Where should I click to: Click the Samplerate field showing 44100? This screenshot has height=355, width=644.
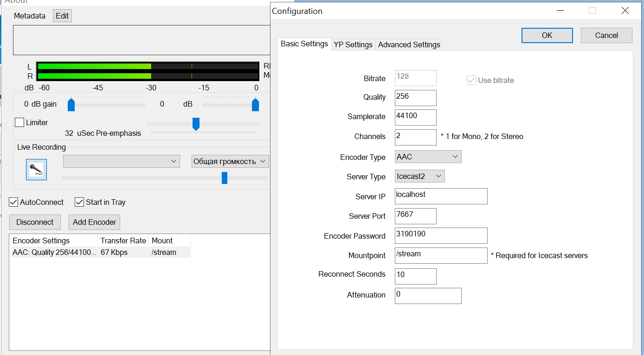[416, 117]
